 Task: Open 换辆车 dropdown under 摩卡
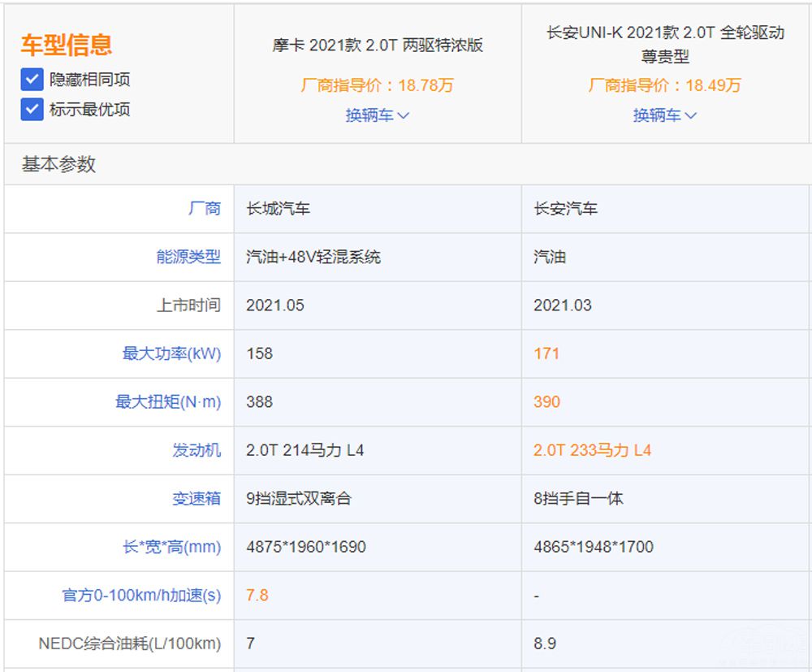[x=378, y=115]
